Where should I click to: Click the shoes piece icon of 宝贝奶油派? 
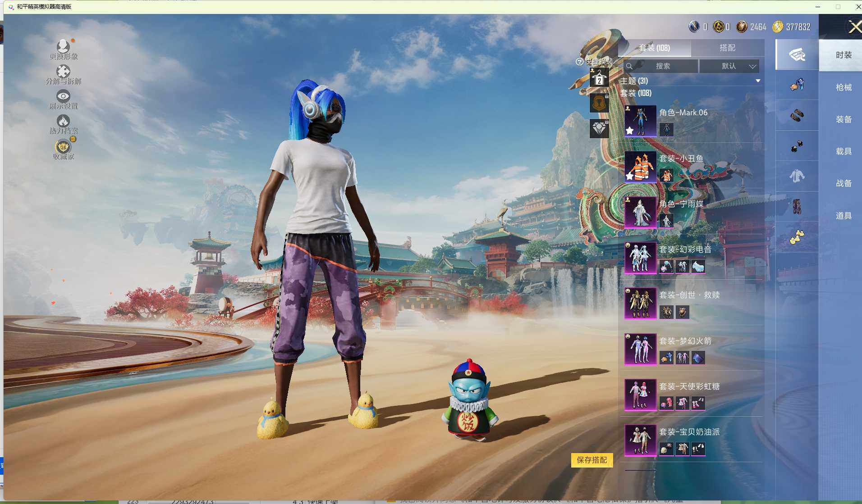698,449
